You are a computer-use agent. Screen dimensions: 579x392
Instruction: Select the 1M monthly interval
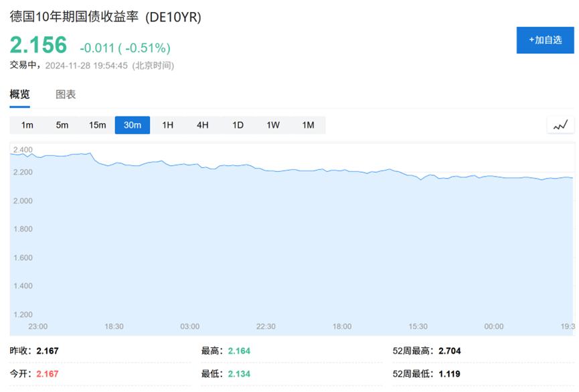pos(308,124)
